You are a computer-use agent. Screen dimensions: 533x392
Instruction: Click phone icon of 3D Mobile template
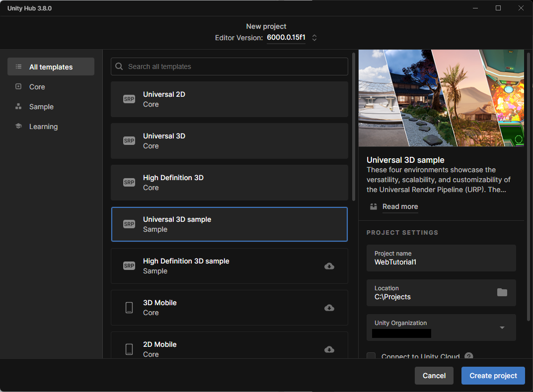129,308
